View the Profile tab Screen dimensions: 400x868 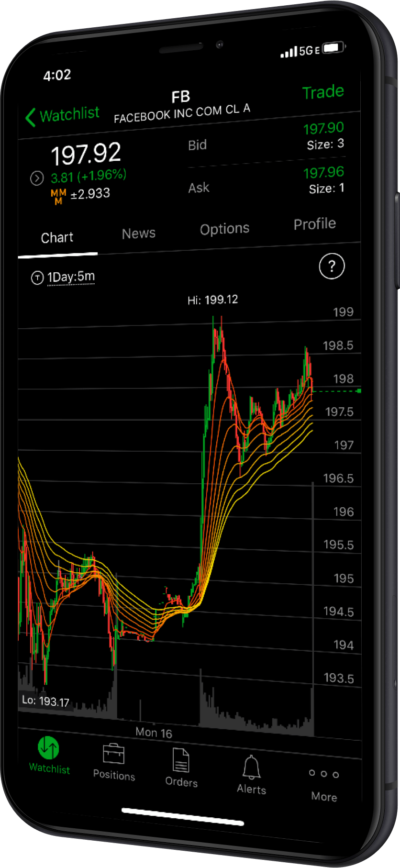coord(315,224)
